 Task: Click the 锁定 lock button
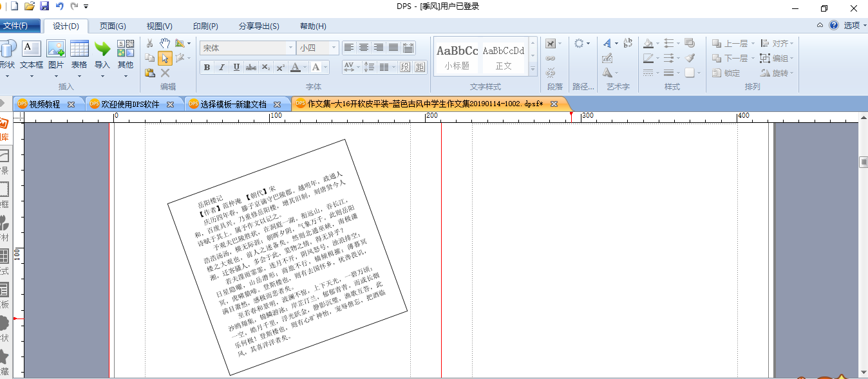726,73
